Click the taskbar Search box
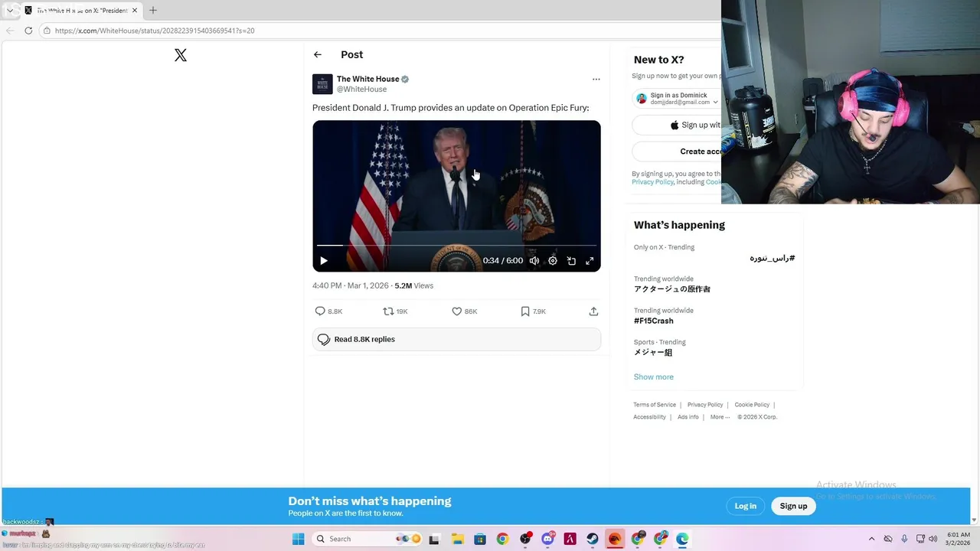 (368, 539)
